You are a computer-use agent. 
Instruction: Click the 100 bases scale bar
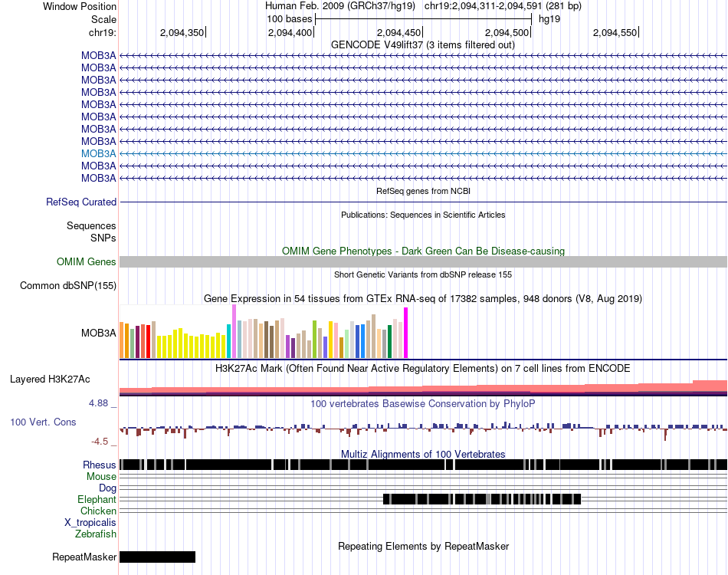click(423, 19)
